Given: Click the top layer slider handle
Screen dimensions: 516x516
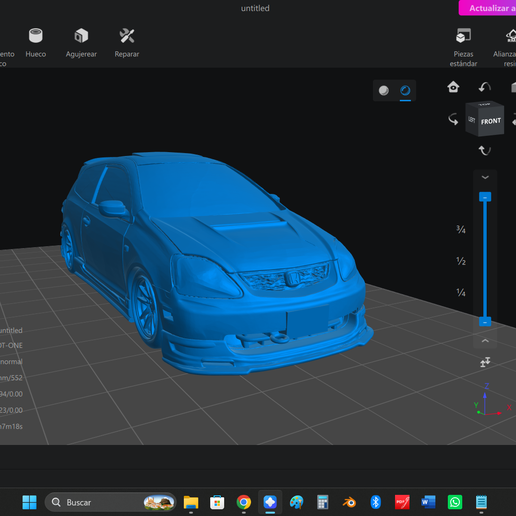Looking at the screenshot, I should coord(485,197).
